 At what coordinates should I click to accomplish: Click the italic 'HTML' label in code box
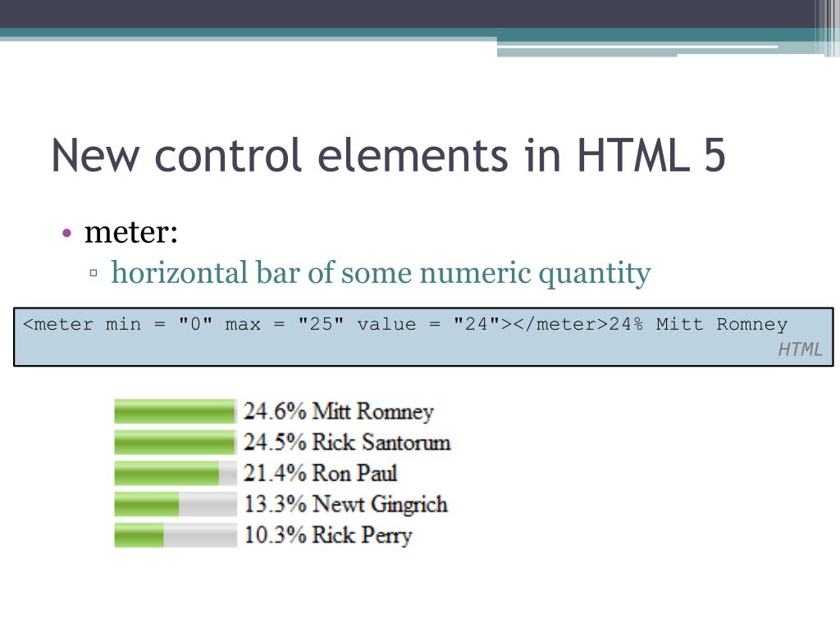click(800, 349)
